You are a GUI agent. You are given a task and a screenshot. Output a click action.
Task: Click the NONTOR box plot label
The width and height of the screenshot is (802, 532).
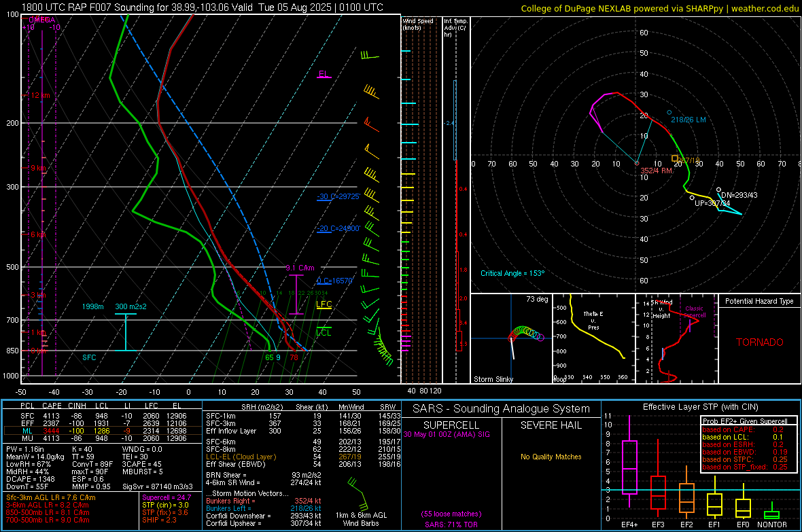click(772, 525)
